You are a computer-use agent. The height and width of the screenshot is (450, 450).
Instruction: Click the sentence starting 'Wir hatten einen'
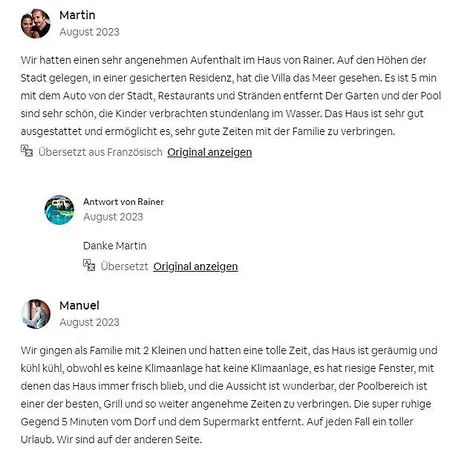click(x=177, y=60)
